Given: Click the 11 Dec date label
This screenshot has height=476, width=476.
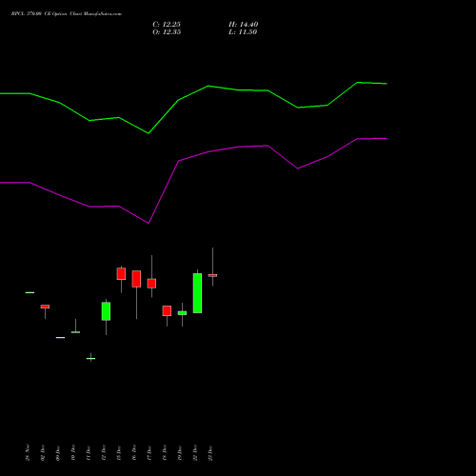Looking at the screenshot, I should tap(89, 452).
